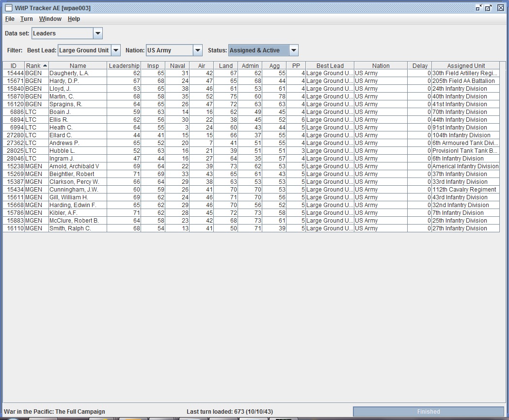Sort by the Admin column header
The height and width of the screenshot is (420, 509).
(250, 65)
